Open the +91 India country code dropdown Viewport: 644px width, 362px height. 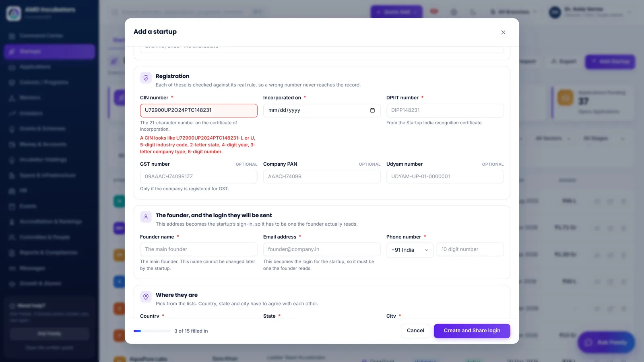click(x=410, y=250)
